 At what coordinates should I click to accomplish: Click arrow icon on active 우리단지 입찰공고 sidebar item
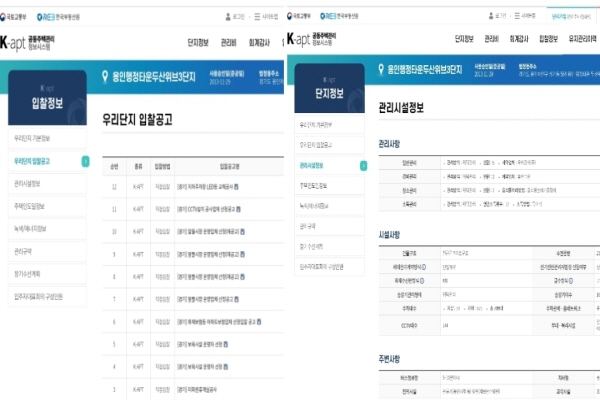click(85, 162)
